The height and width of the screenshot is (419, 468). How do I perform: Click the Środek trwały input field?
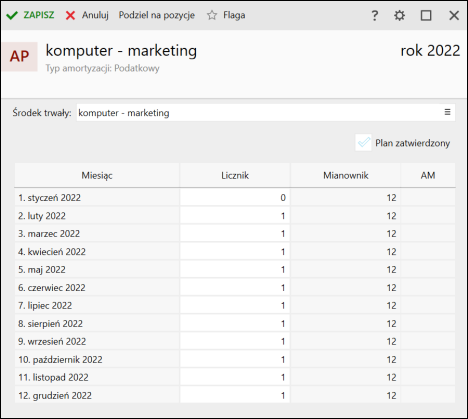pyautogui.click(x=266, y=113)
